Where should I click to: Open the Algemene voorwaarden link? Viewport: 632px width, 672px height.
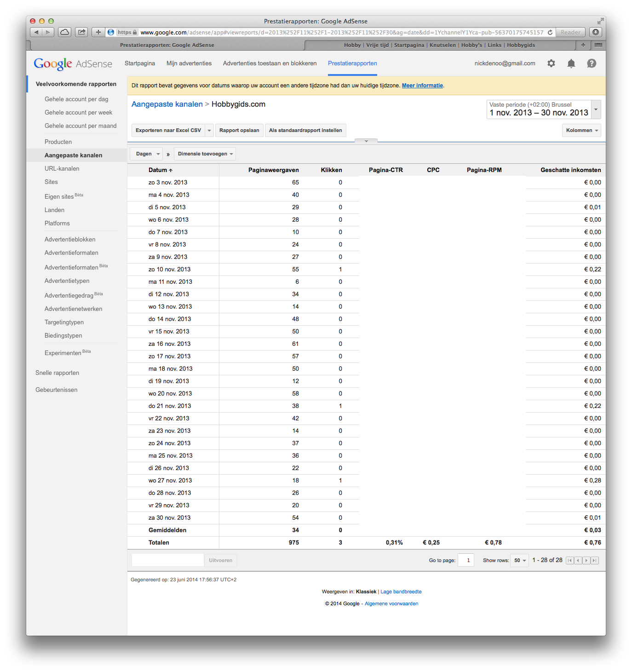[391, 603]
